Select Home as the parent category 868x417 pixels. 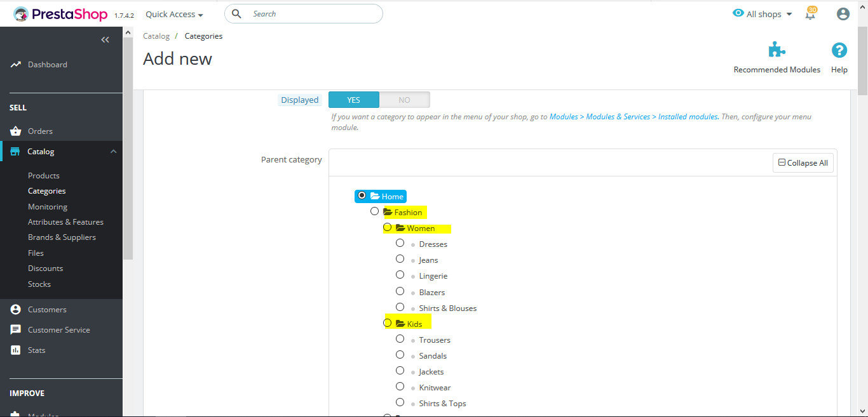[362, 195]
